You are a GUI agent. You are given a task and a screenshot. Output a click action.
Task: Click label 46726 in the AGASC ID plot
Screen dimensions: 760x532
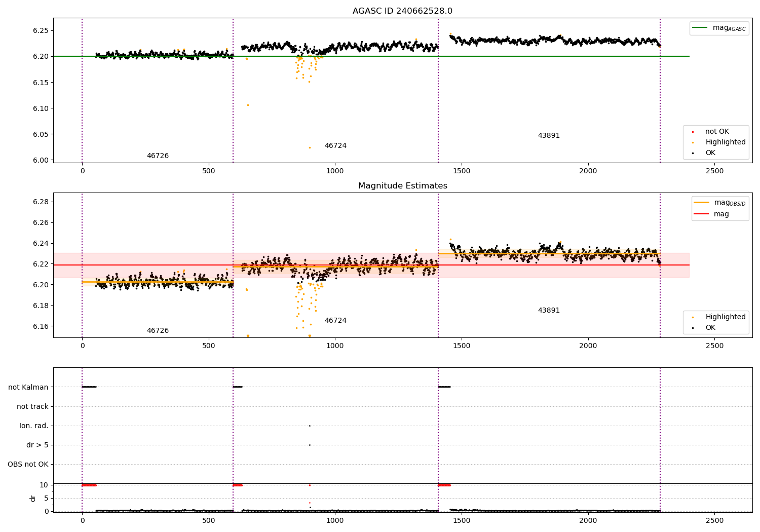click(x=158, y=156)
